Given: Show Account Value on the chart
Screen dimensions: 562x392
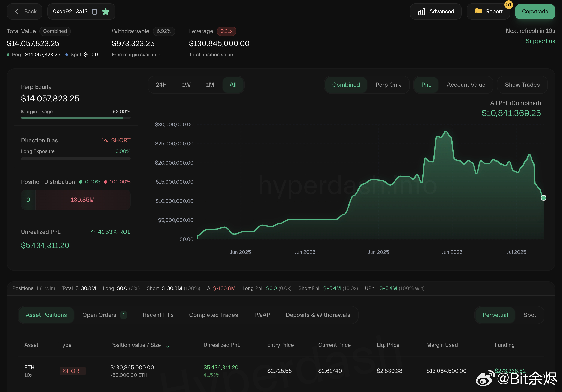Looking at the screenshot, I should click(x=466, y=85).
